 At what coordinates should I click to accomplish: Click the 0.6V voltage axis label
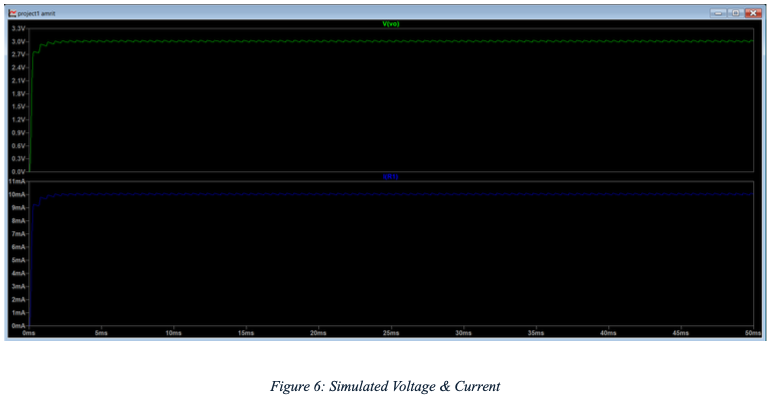click(x=18, y=146)
